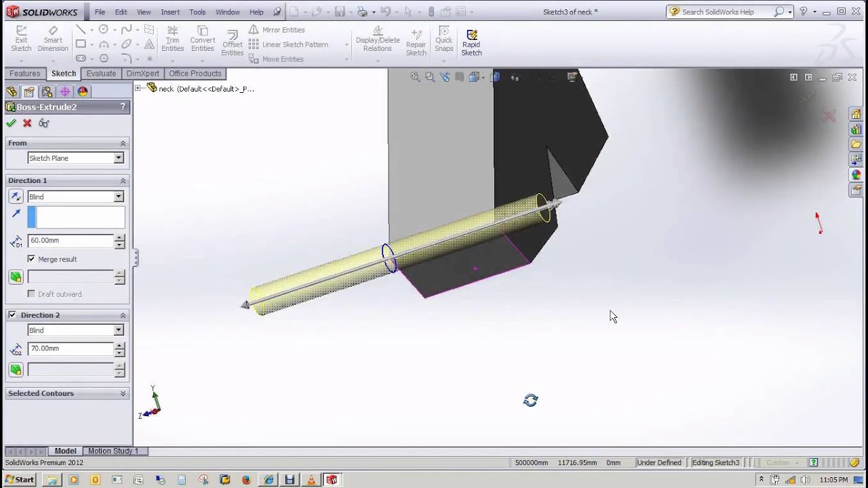Click the Exit Sketch icon
The width and height of the screenshot is (868, 488).
click(x=21, y=39)
